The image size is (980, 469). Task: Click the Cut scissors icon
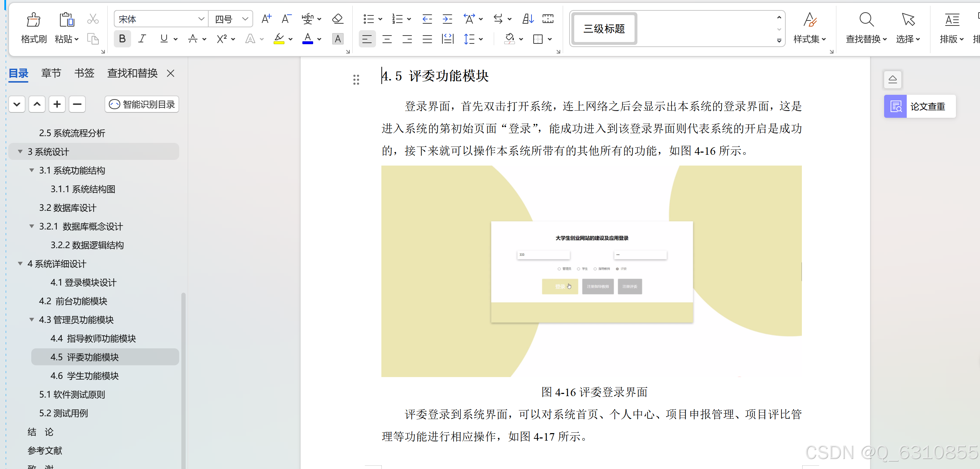click(x=93, y=19)
